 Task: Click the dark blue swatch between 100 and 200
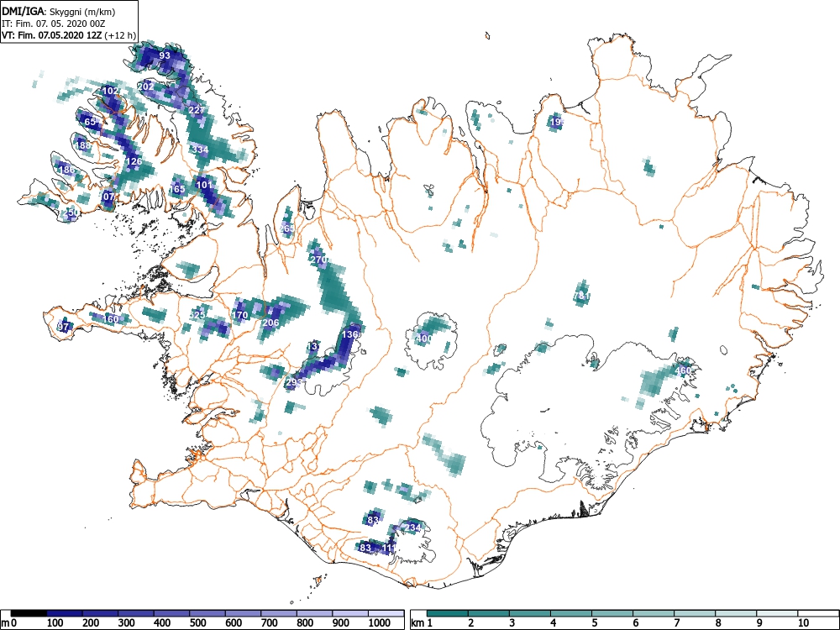tap(65, 613)
